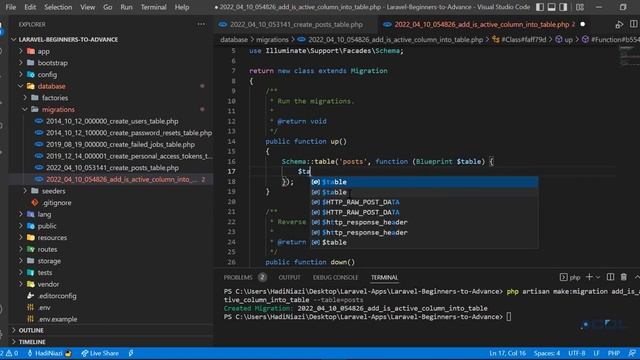The width and height of the screenshot is (640, 360).
Task: Toggle panel layout icon in title bar
Action: click(x=551, y=7)
